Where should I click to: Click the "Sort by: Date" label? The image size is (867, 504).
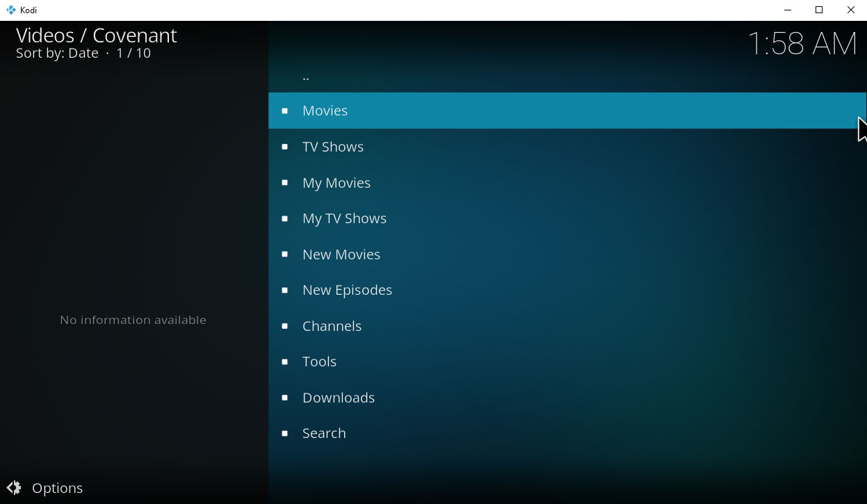pos(57,54)
